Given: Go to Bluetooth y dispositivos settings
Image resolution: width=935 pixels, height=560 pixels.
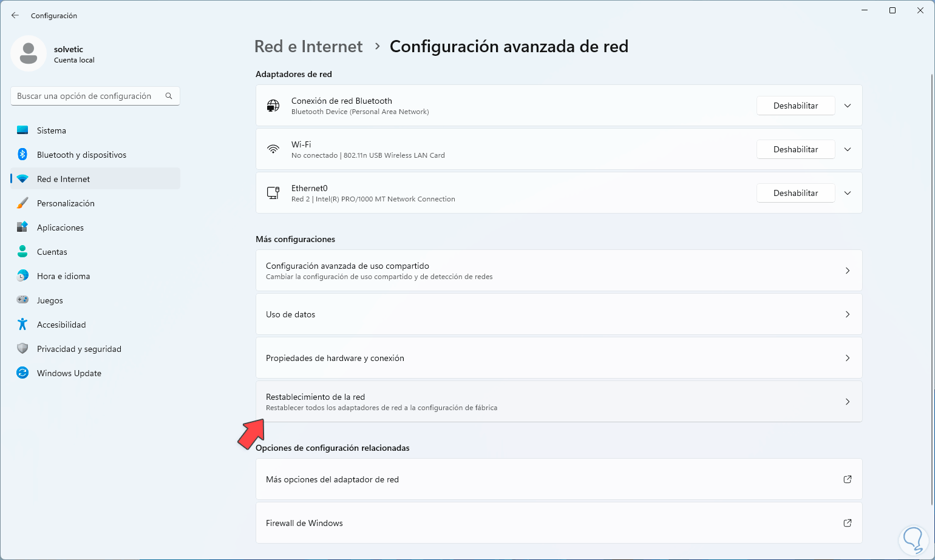Looking at the screenshot, I should [95, 155].
